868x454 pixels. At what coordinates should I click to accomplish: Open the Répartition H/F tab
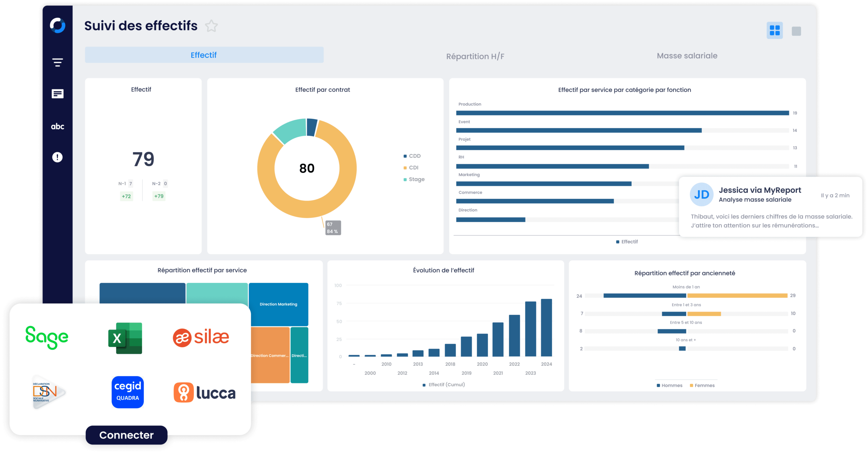[475, 56]
